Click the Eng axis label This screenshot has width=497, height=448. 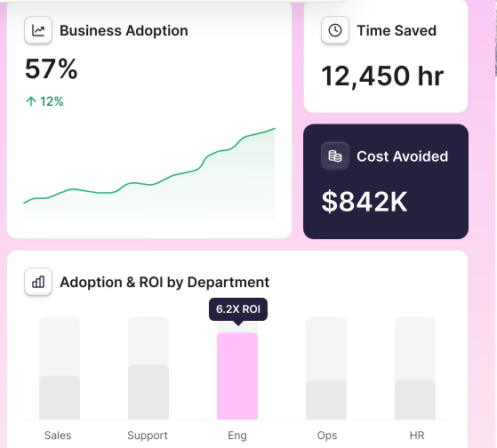[237, 436]
